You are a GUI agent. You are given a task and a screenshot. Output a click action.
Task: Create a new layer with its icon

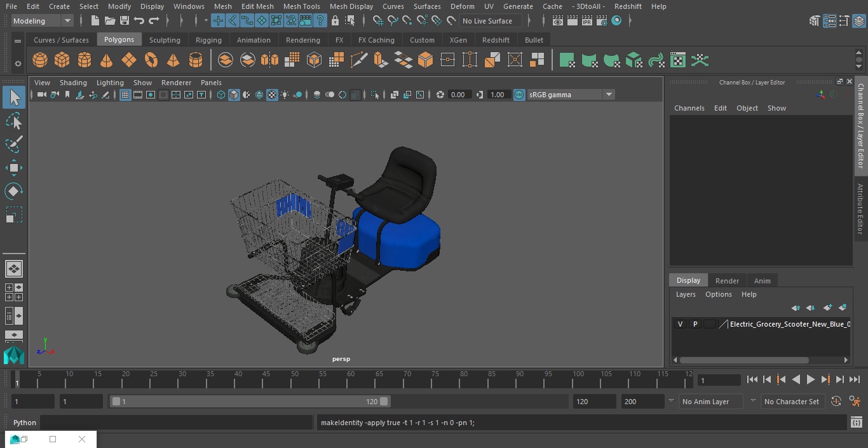click(827, 308)
